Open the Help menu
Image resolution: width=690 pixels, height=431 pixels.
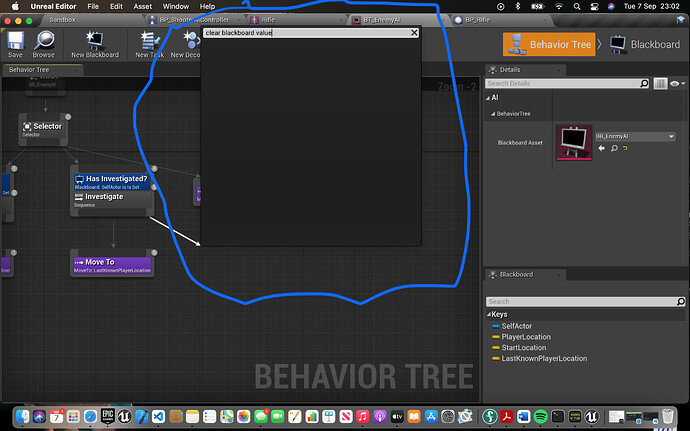point(207,6)
